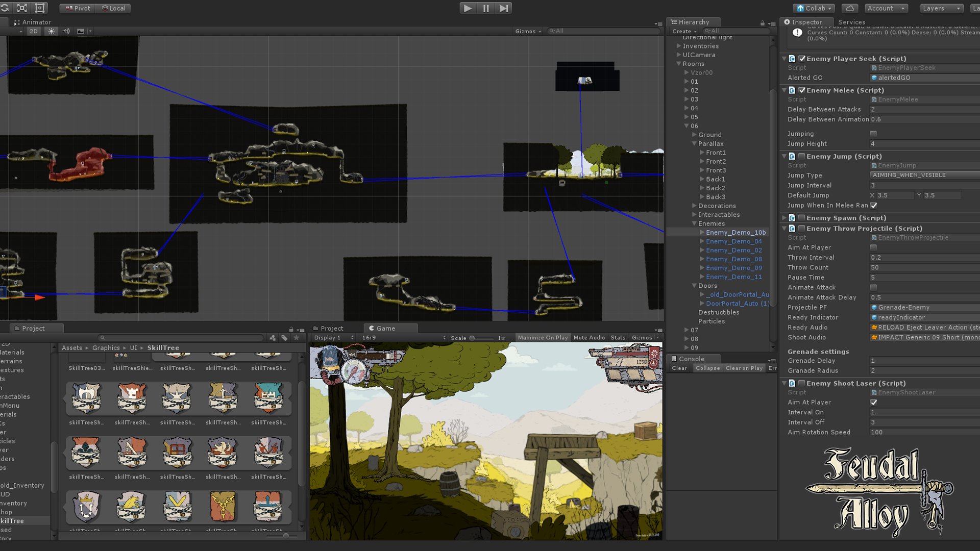980x551 pixels.
Task: Toggle the Pivot handle position button
Action: (78, 8)
